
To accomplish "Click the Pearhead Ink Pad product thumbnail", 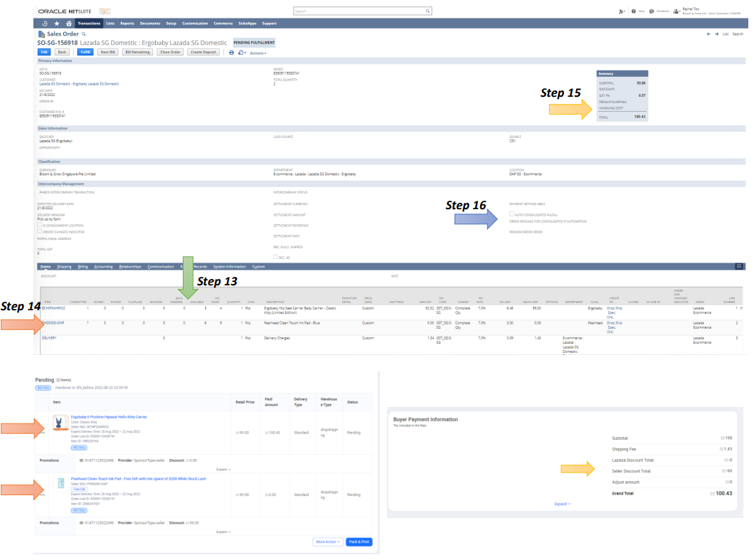I will (x=61, y=483).
